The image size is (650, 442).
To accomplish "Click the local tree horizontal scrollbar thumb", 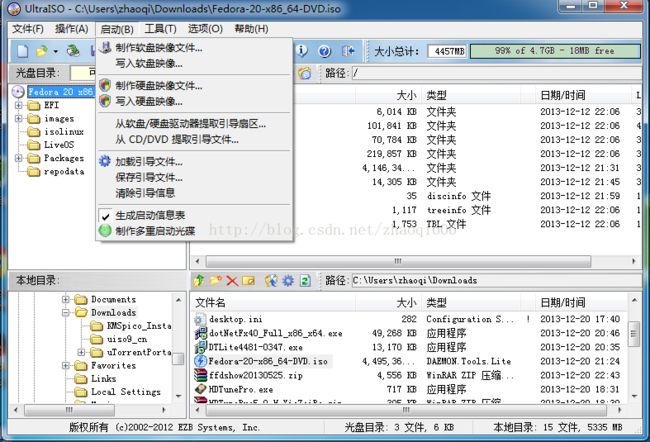I will coord(69,410).
